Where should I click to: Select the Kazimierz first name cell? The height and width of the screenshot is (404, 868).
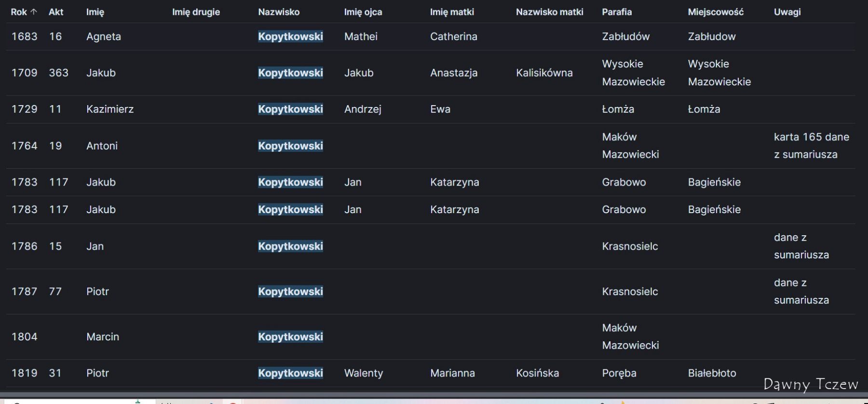click(x=110, y=109)
